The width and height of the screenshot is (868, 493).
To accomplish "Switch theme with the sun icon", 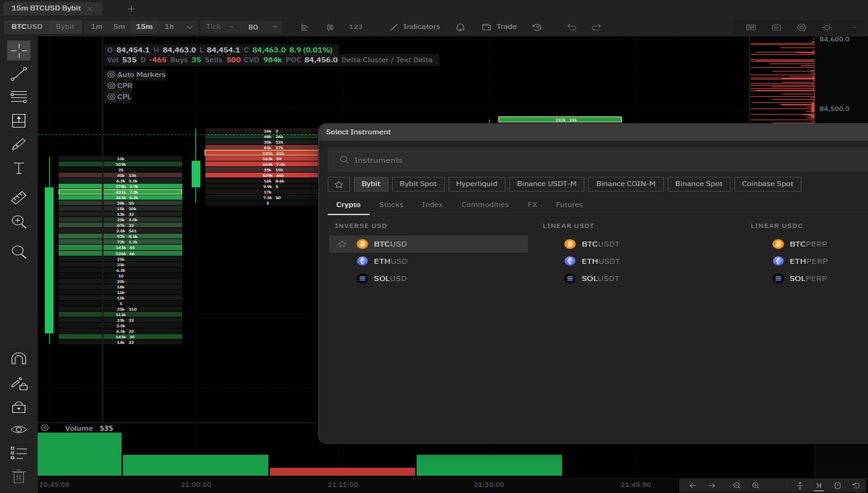I will point(827,27).
